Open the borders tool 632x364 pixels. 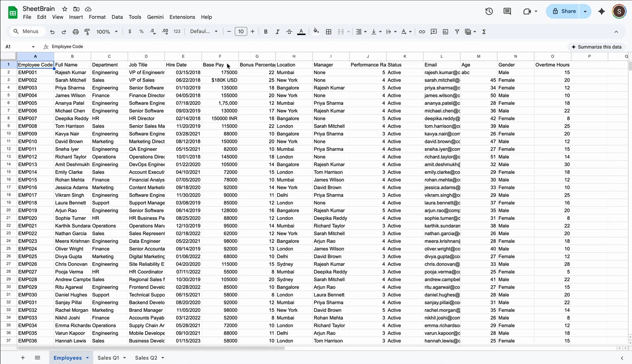pyautogui.click(x=328, y=32)
